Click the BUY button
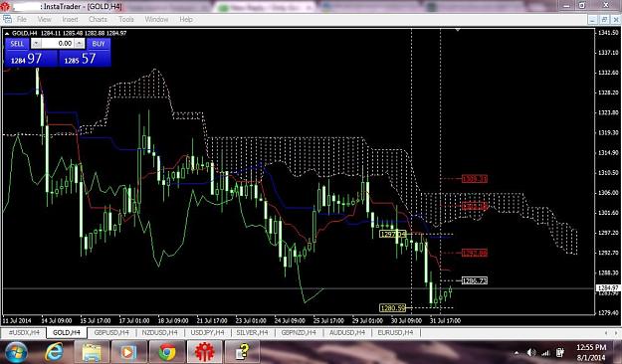Viewport: 622px width, 364px height. coord(99,44)
